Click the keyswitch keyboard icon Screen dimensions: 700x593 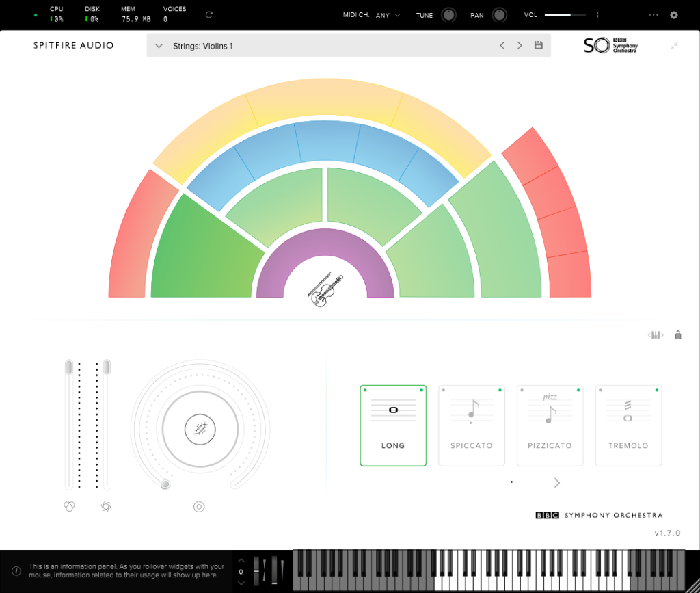(x=656, y=335)
